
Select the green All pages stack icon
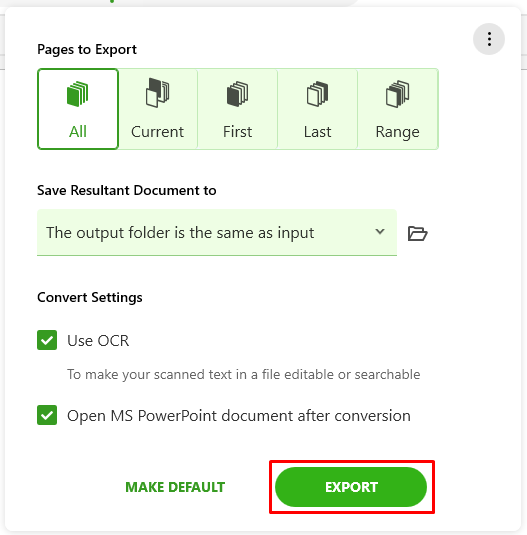tap(78, 94)
